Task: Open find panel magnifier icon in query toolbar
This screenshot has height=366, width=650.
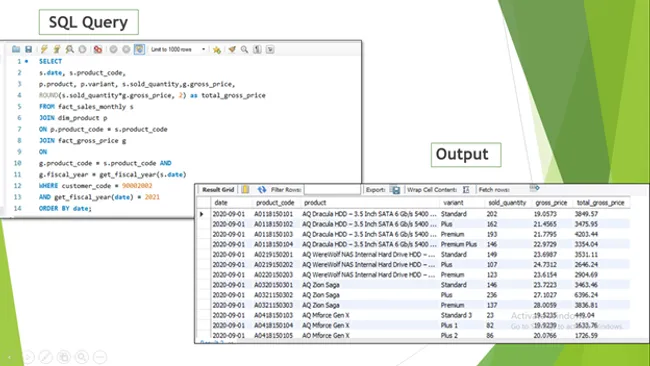Action: point(245,49)
